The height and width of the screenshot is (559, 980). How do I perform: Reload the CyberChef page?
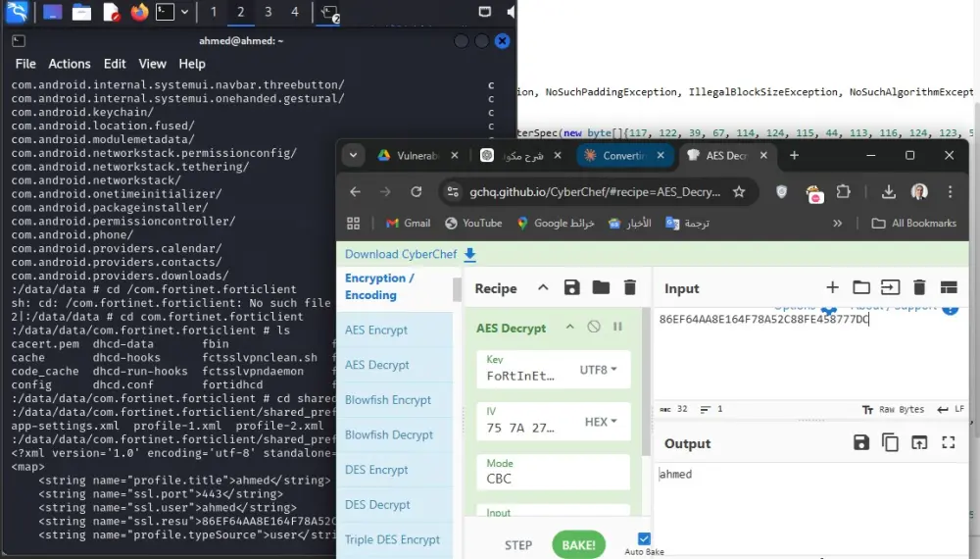pos(416,192)
